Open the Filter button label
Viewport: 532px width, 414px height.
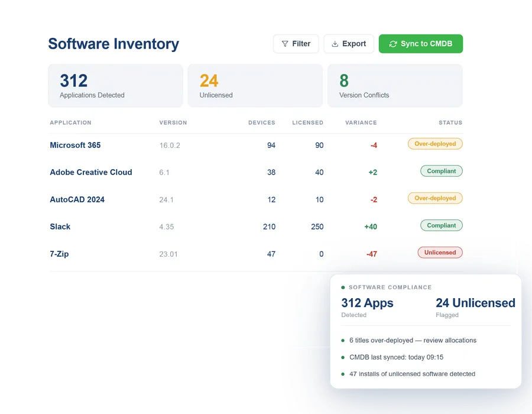coord(301,44)
